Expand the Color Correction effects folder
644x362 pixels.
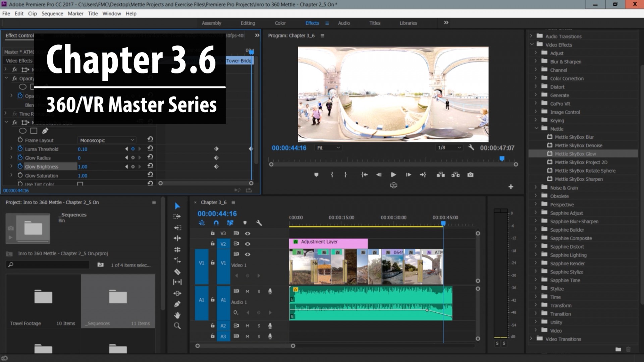click(536, 78)
